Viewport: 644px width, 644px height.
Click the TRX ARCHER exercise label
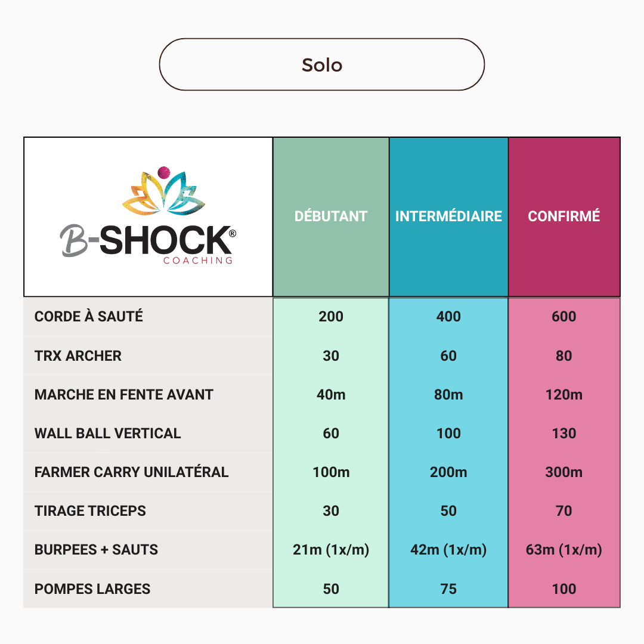pyautogui.click(x=78, y=356)
